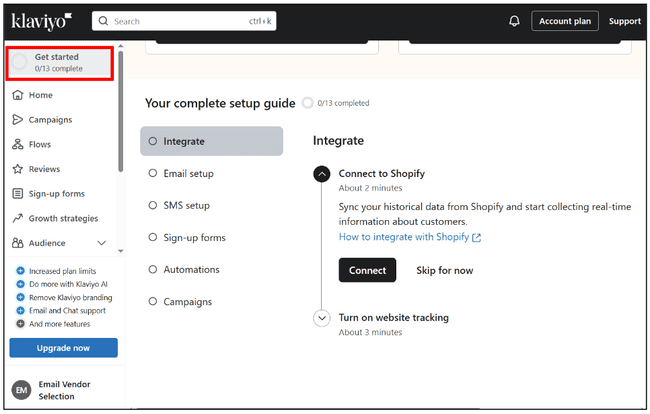Select the SMS setup step circle
This screenshot has width=650, height=414.
pos(153,206)
